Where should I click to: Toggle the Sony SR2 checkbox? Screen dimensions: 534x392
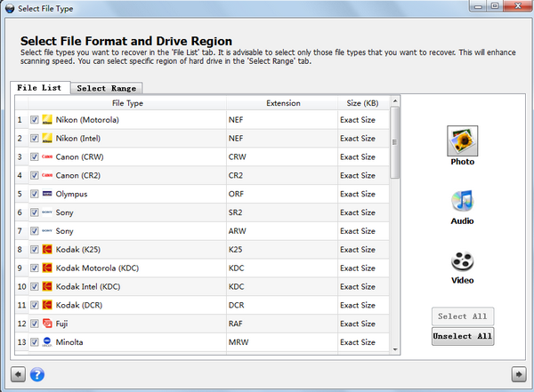(x=34, y=212)
